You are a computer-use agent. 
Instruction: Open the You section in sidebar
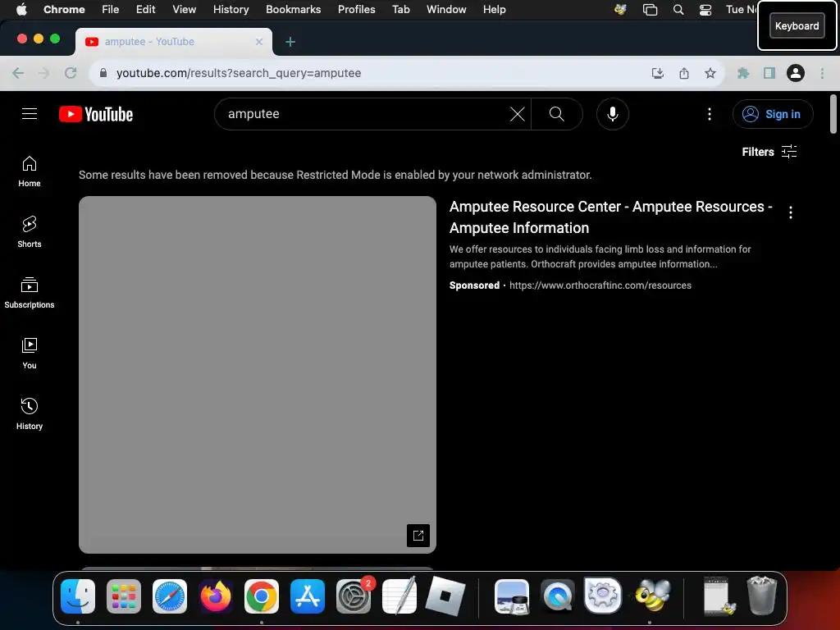click(30, 354)
